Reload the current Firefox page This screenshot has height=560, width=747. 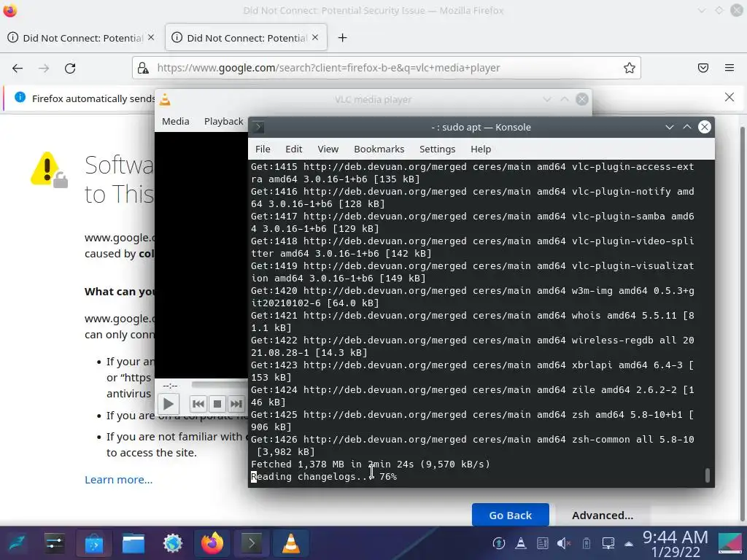pos(70,68)
